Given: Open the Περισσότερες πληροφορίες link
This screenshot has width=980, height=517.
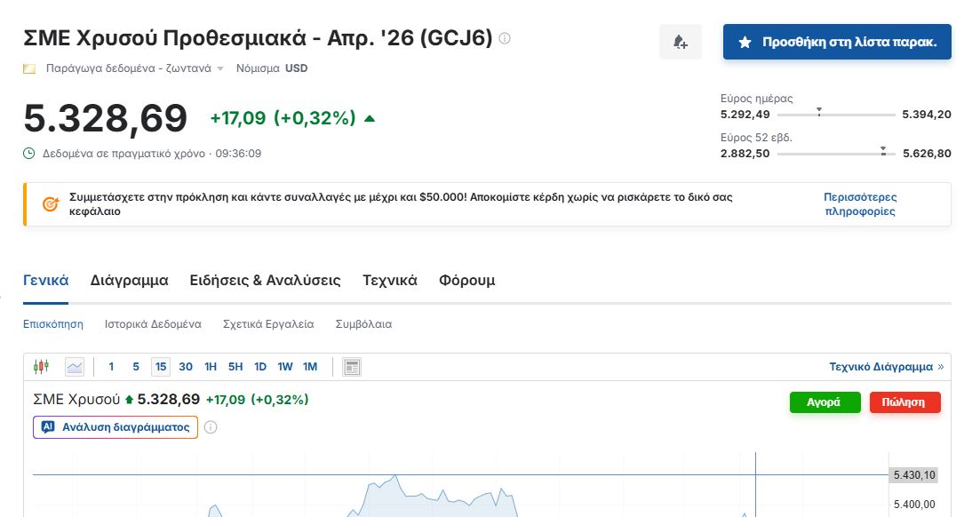Looking at the screenshot, I should click(860, 204).
